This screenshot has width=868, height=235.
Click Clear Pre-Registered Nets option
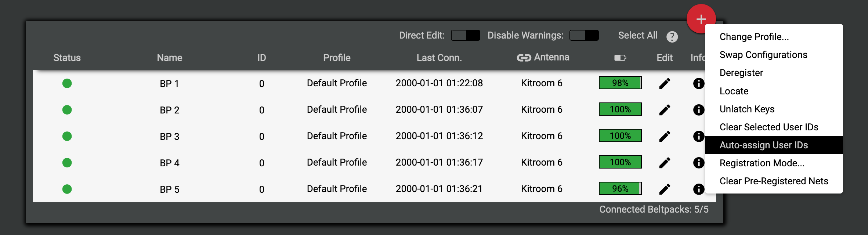click(774, 181)
